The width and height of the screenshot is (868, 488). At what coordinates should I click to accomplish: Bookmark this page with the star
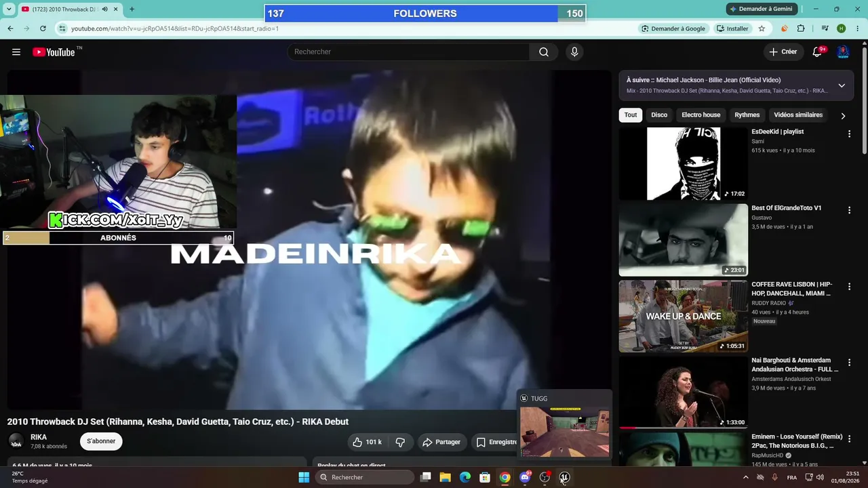pos(762,28)
